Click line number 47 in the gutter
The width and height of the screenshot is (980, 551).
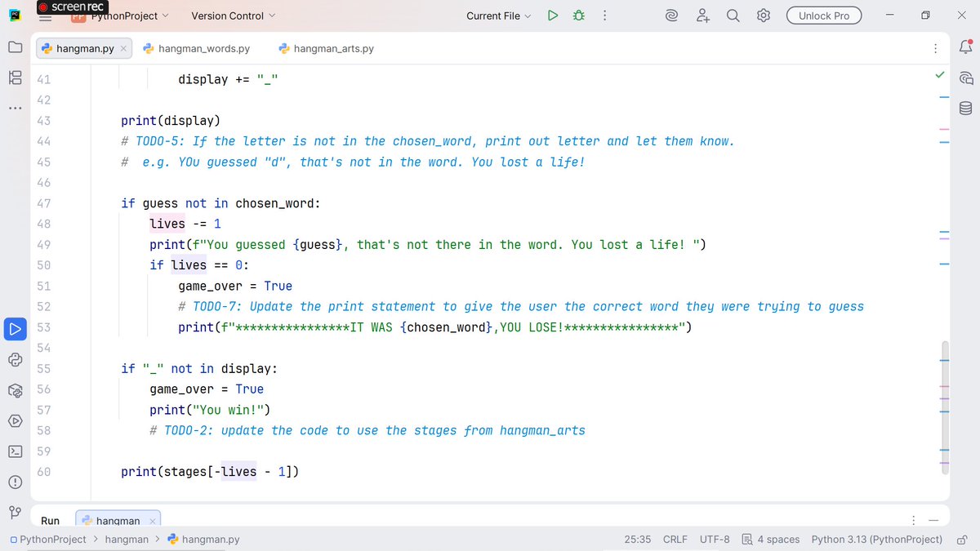point(43,203)
